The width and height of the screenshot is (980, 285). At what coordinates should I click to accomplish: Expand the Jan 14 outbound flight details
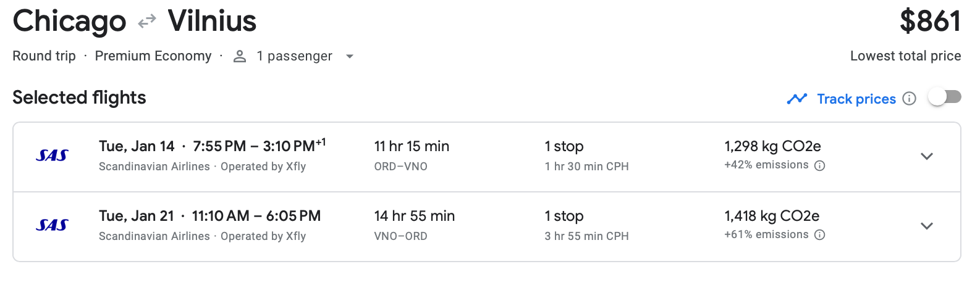(x=926, y=157)
